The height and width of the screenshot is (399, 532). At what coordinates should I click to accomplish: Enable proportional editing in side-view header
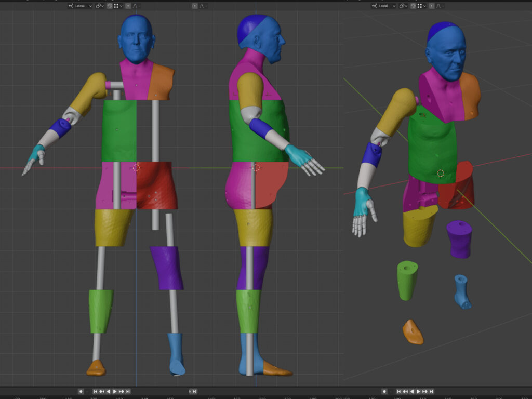tap(195, 6)
